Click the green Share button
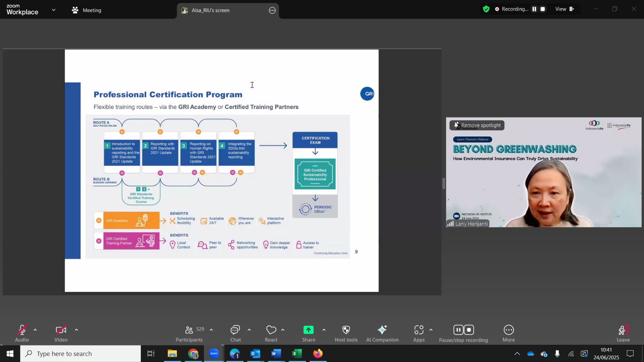 pyautogui.click(x=309, y=333)
